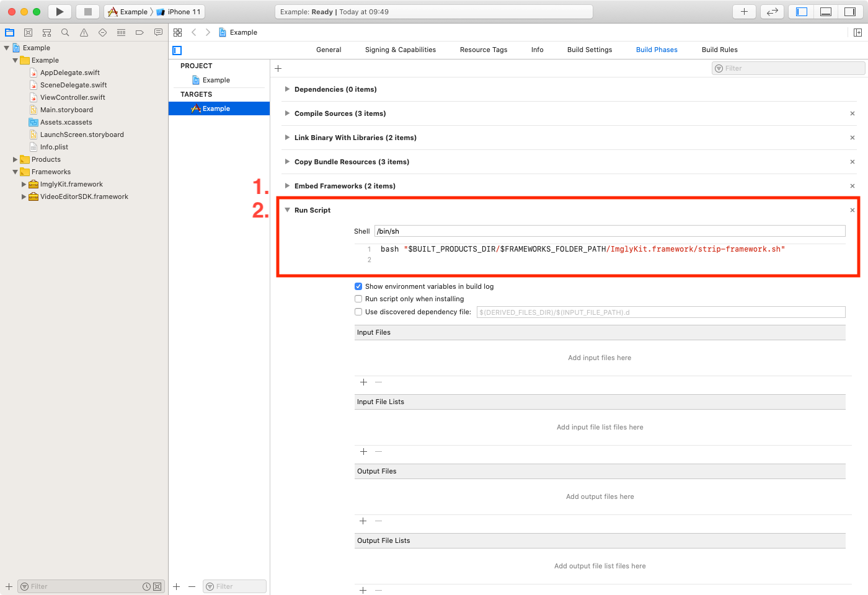Screen dimensions: 868x595
Task: Uncheck Show environment variables in build log
Action: pos(358,286)
